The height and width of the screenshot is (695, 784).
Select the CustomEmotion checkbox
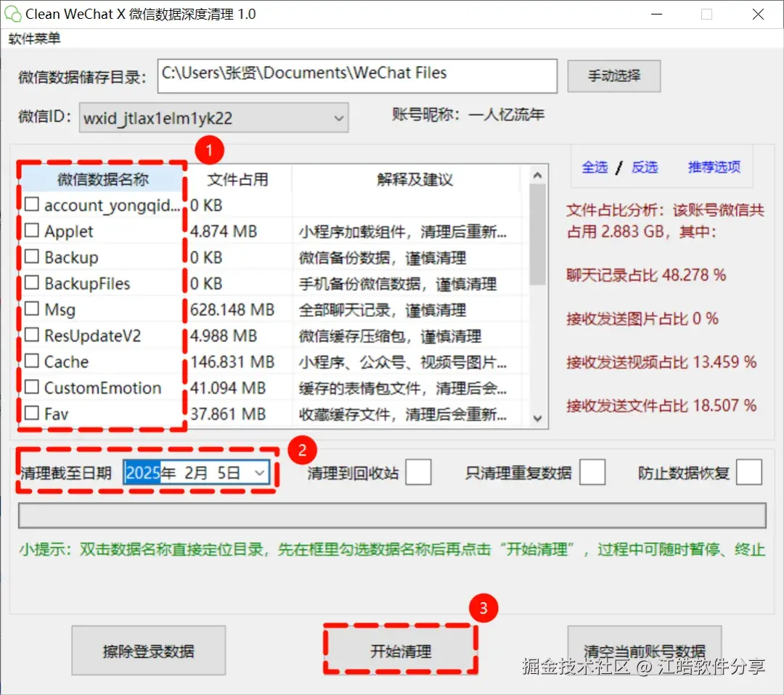click(32, 387)
